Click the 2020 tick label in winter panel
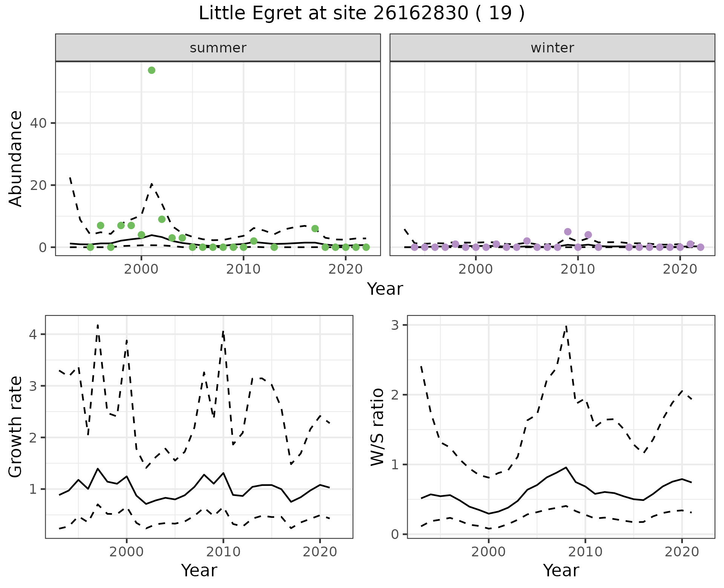 coord(680,269)
